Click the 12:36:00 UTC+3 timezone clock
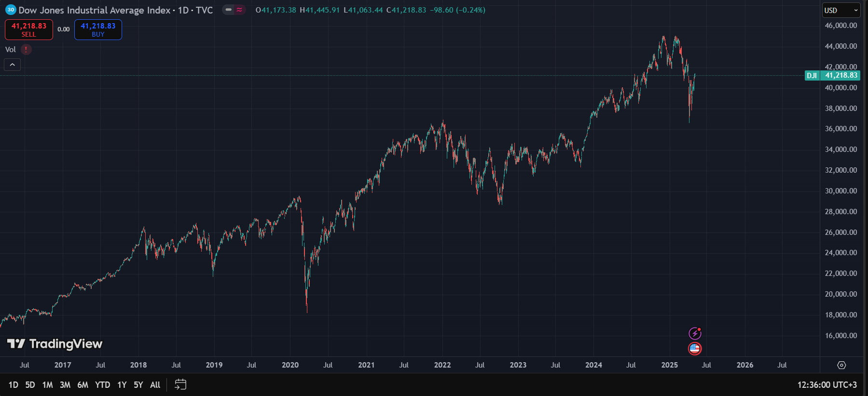The height and width of the screenshot is (396, 868). point(827,384)
